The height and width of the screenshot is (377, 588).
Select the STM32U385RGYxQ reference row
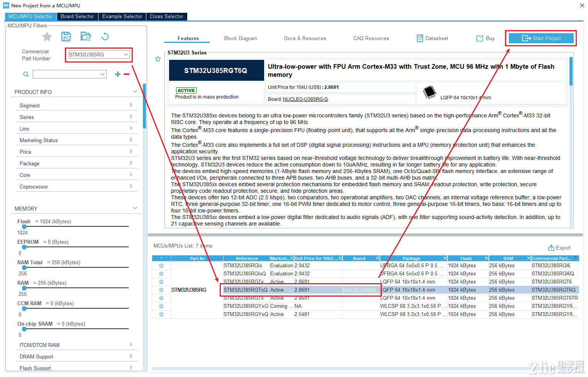tap(246, 314)
